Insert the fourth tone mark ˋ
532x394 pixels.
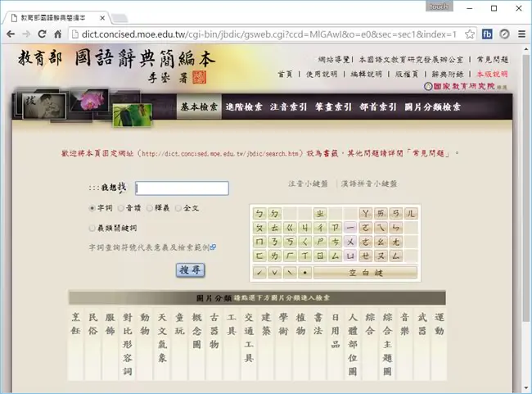pos(290,273)
